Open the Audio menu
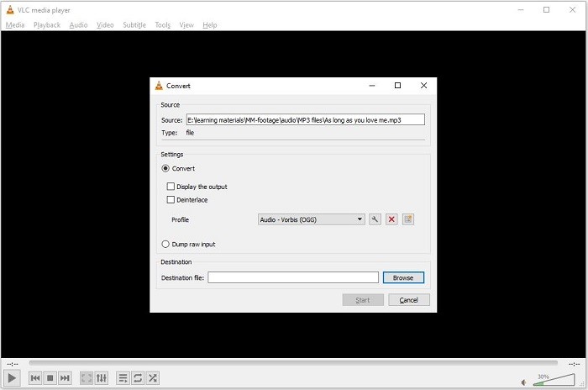The height and width of the screenshot is (390, 588). pos(78,24)
